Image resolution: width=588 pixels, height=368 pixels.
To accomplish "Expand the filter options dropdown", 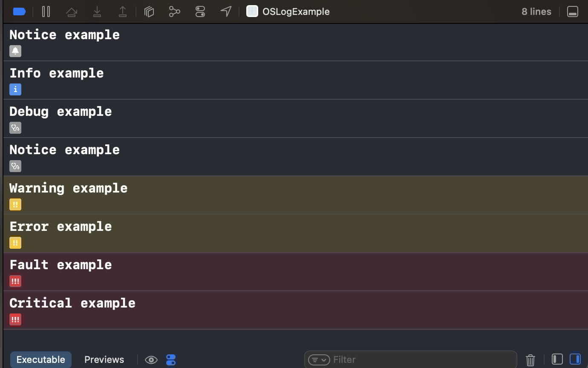I will coord(319,360).
